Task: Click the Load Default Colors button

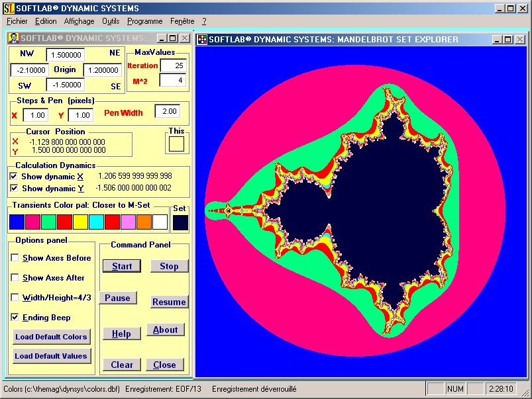Action: pos(52,337)
